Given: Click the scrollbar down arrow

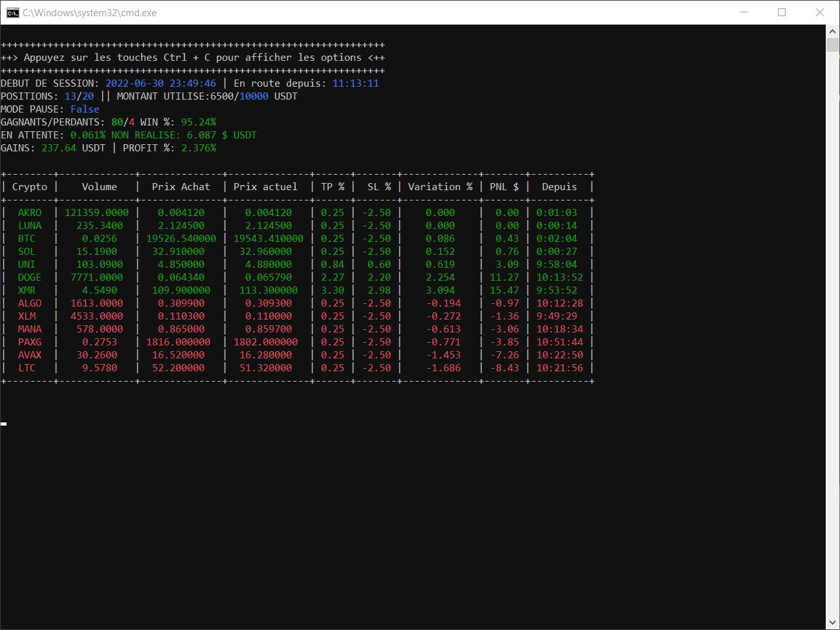Looking at the screenshot, I should tap(833, 623).
